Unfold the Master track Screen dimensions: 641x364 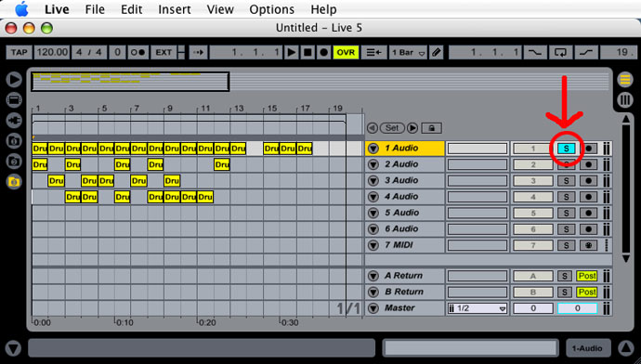click(x=373, y=308)
